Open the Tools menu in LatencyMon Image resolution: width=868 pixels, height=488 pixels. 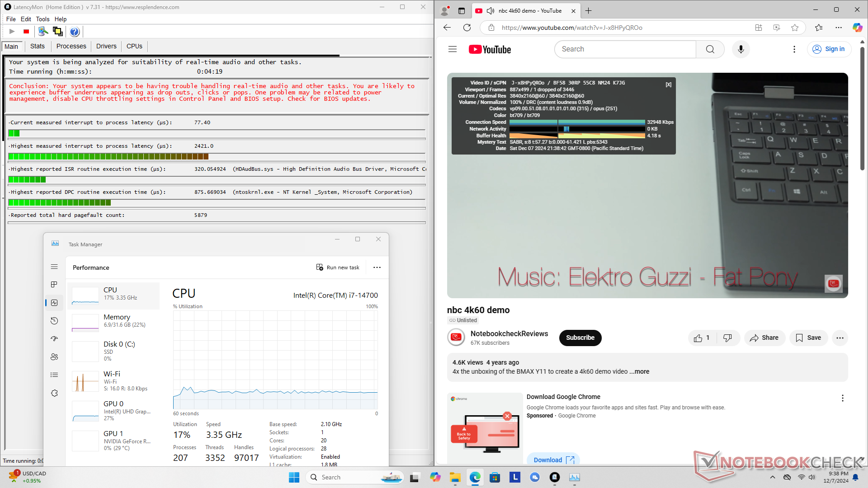click(x=42, y=19)
